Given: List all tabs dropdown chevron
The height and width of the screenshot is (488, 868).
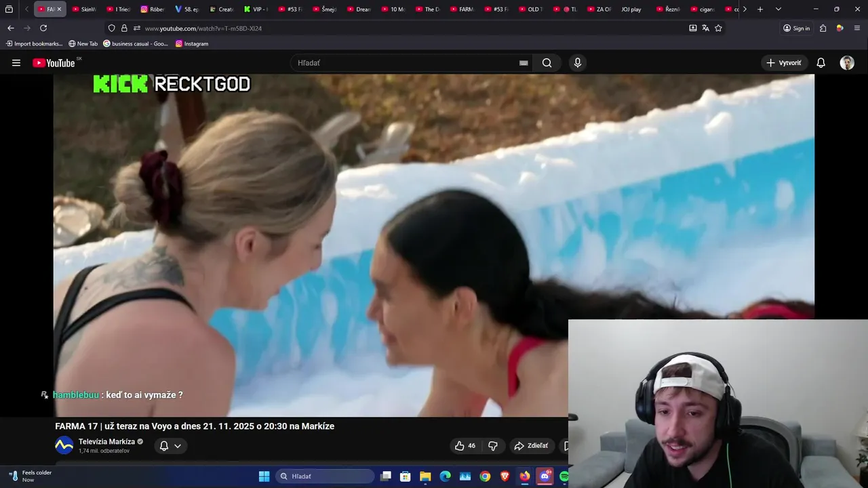Looking at the screenshot, I should pos(778,9).
